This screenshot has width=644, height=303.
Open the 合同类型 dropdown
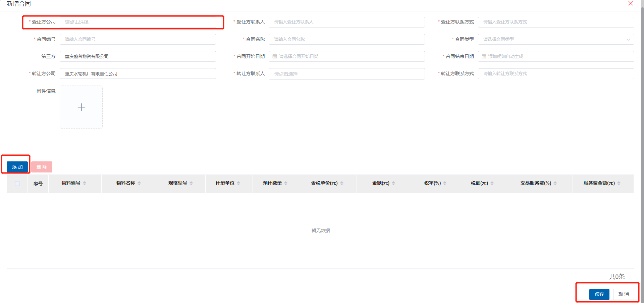pos(556,39)
